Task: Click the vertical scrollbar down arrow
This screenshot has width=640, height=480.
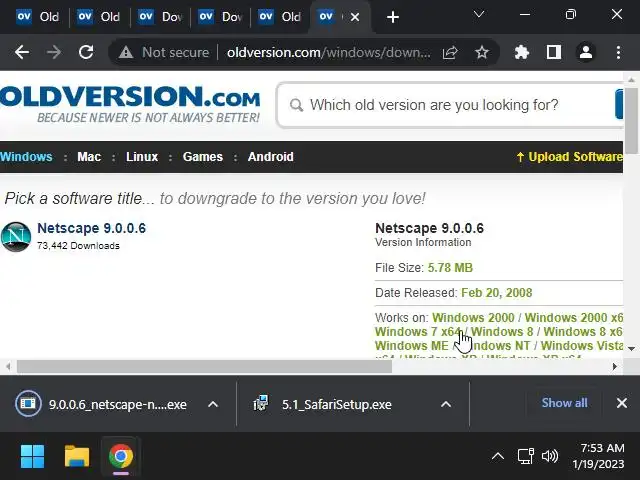Action: pos(631,349)
